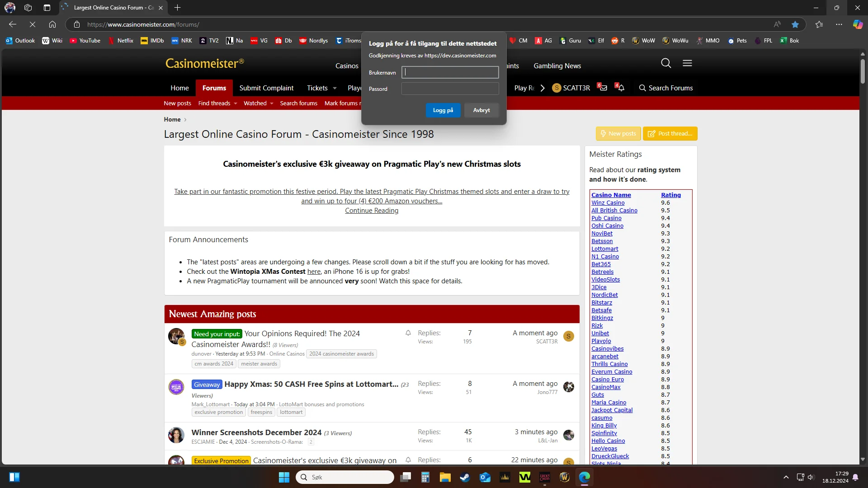
Task: Open Submit Complaint menu item
Action: [266, 88]
